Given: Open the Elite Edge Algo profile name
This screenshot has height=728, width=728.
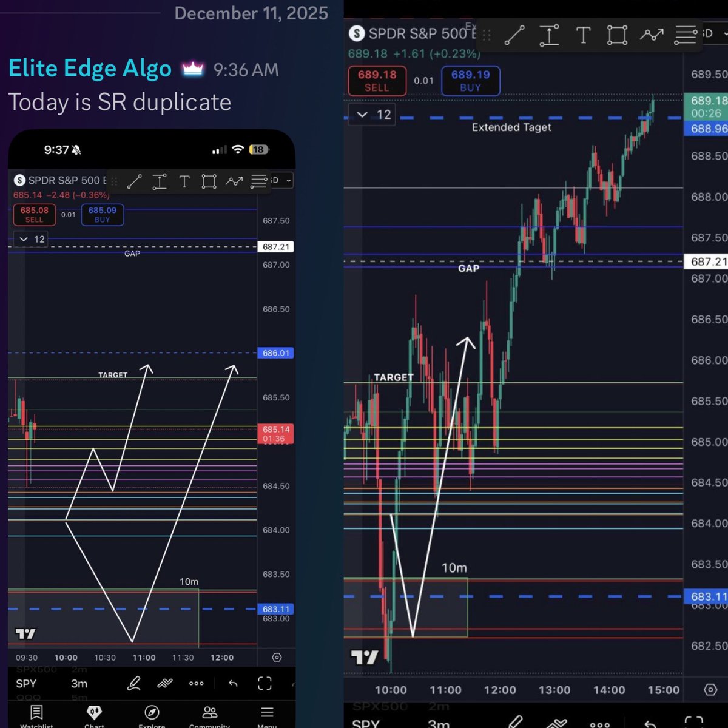Looking at the screenshot, I should (90, 69).
